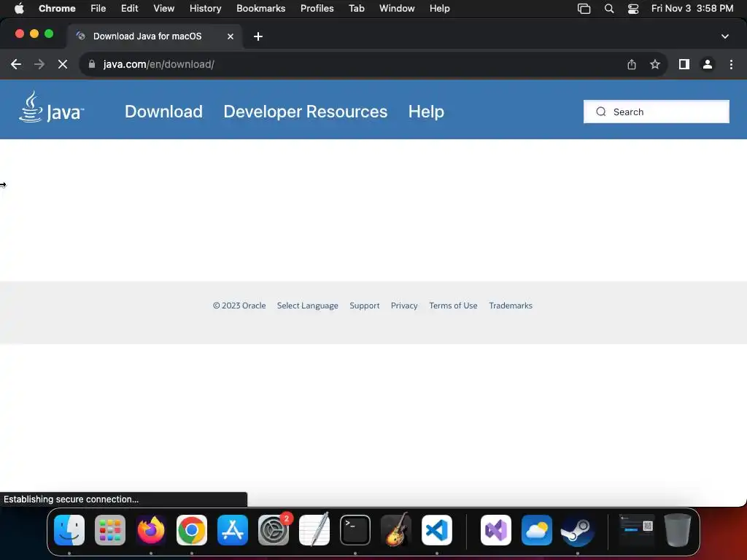Open Visual Studio purple icon in dock

[495, 530]
